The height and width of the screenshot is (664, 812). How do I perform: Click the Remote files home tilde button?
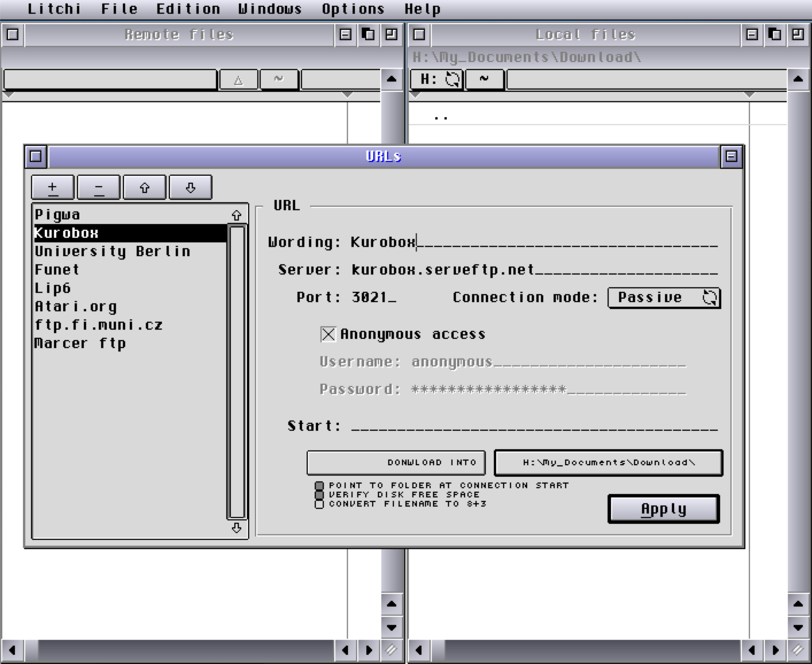(x=279, y=80)
